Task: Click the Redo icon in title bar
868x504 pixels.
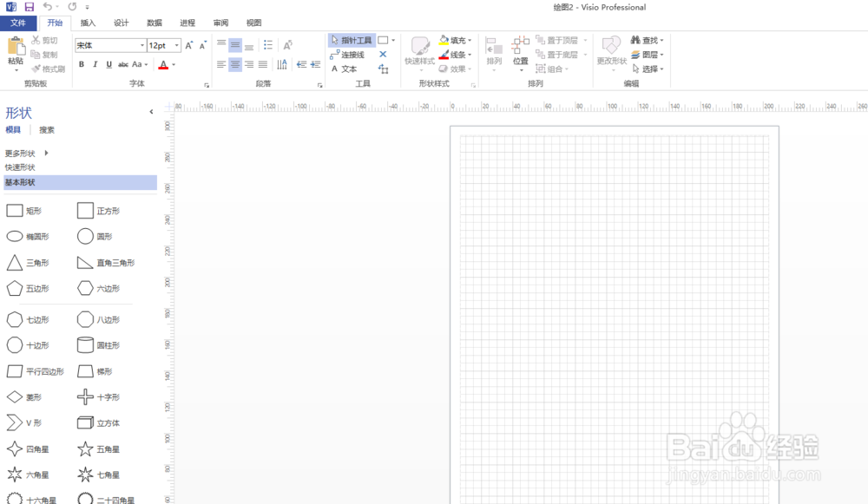Action: [72, 7]
